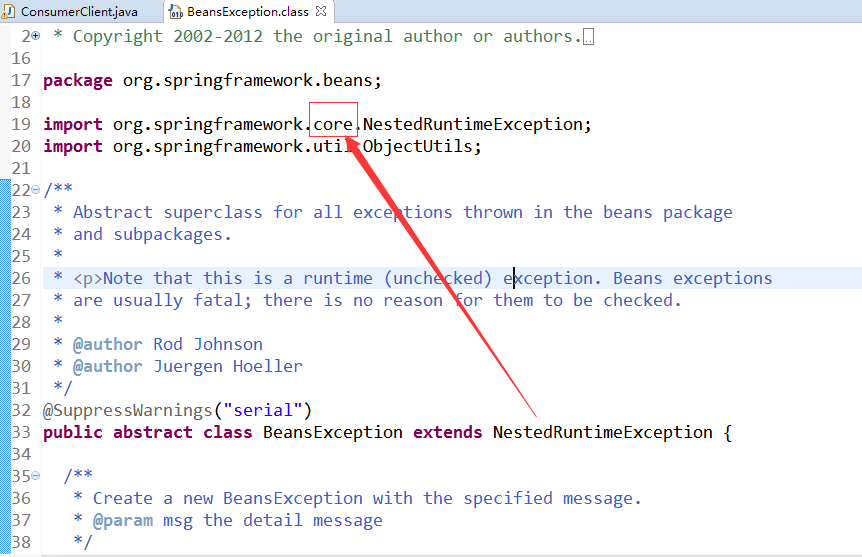Click the 'import' keyword on line 20

click(73, 147)
